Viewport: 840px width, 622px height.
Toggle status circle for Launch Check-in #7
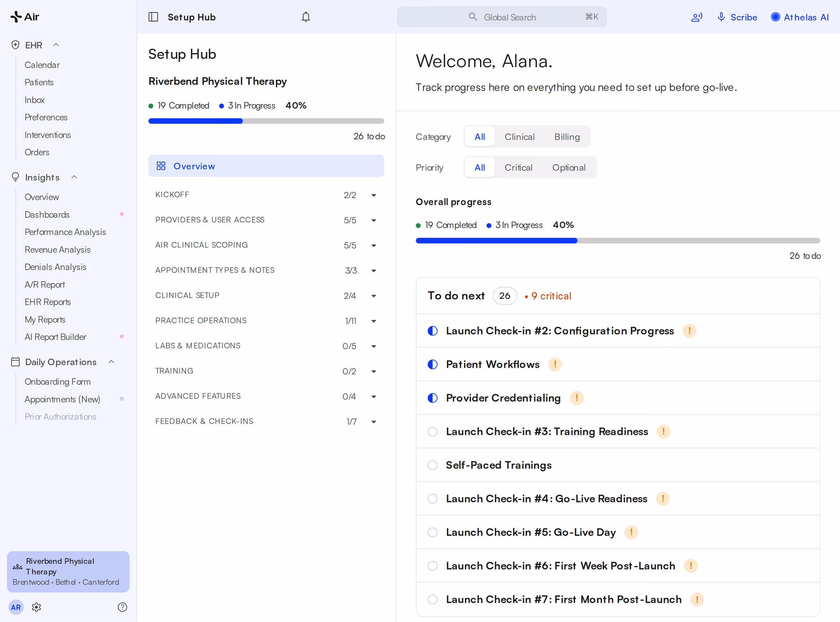pos(433,599)
